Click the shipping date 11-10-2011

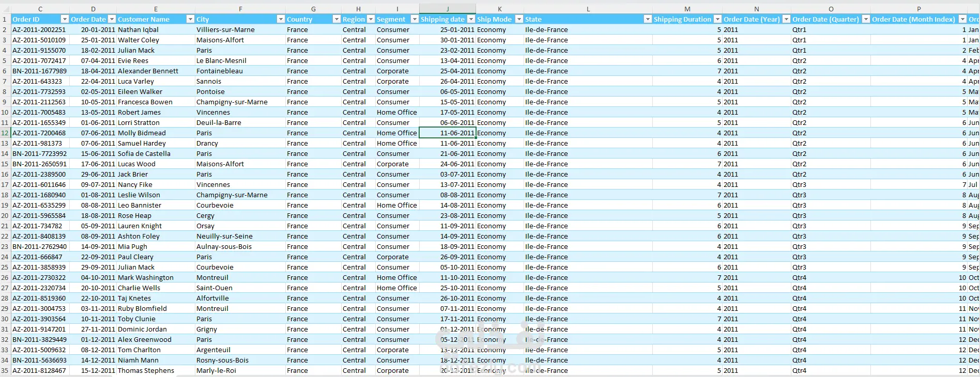click(x=457, y=277)
